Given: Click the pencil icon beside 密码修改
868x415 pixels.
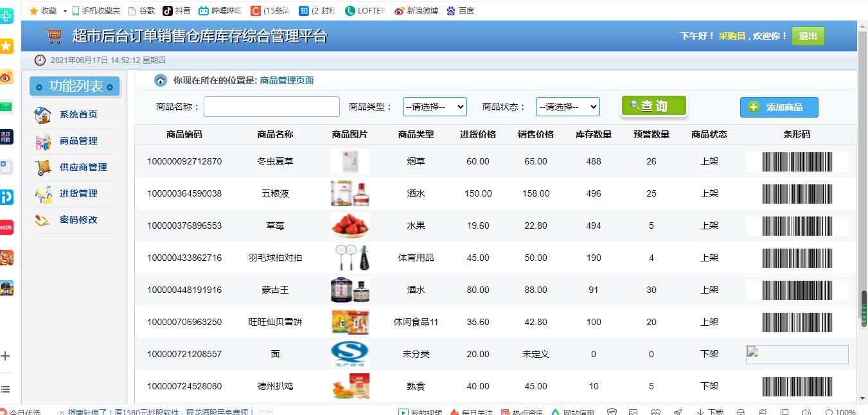Looking at the screenshot, I should click(42, 220).
